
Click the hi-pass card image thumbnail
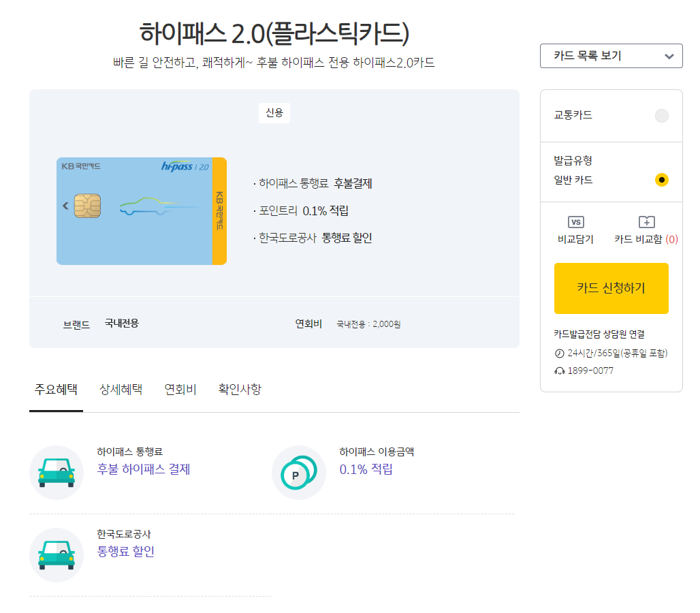(142, 211)
